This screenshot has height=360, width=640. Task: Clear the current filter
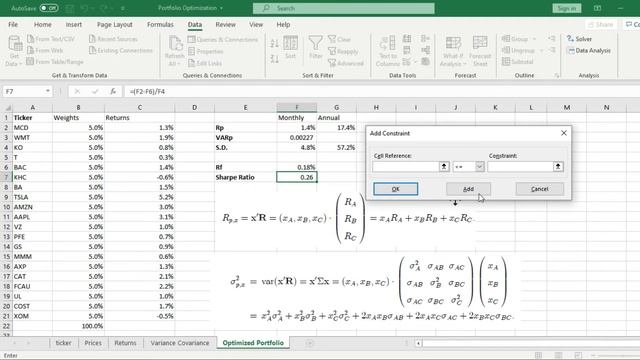point(340,40)
